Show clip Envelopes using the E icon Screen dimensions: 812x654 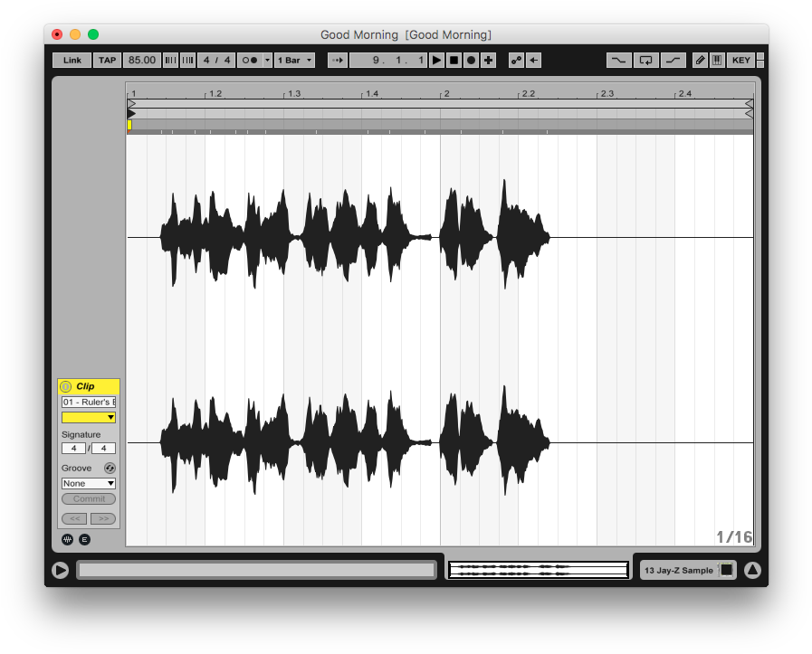[84, 539]
